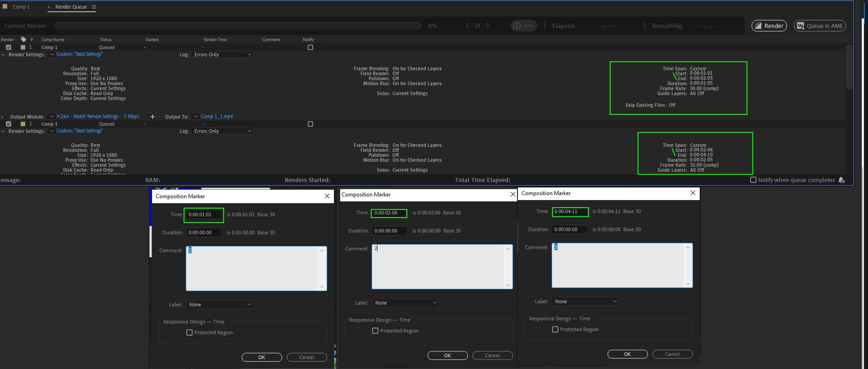Open the Render Queue panel menu icon
Viewport: 868px width, 369px height.
(x=94, y=7)
